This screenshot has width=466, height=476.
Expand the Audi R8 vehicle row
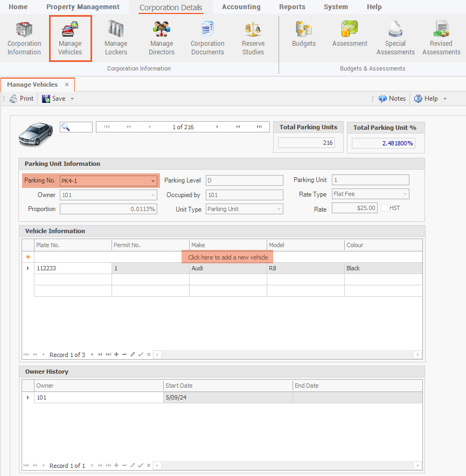[x=28, y=268]
